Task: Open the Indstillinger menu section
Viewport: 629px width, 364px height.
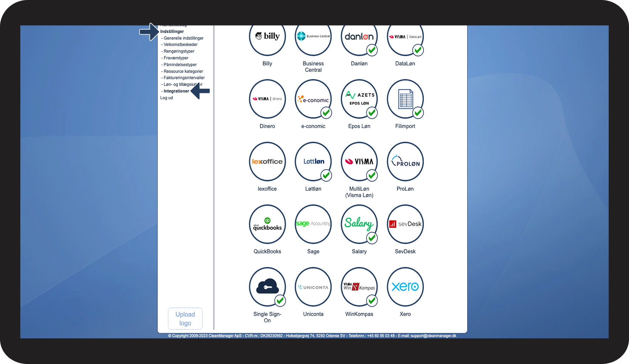Action: [x=172, y=32]
